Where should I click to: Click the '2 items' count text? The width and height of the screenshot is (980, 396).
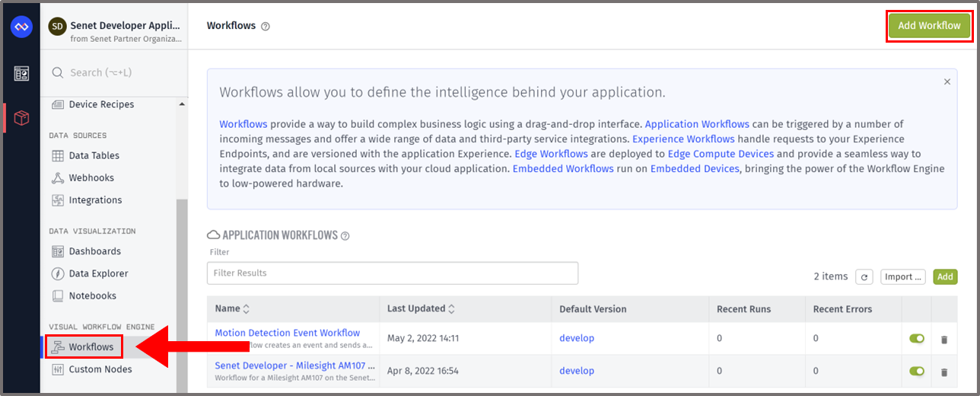(x=831, y=276)
